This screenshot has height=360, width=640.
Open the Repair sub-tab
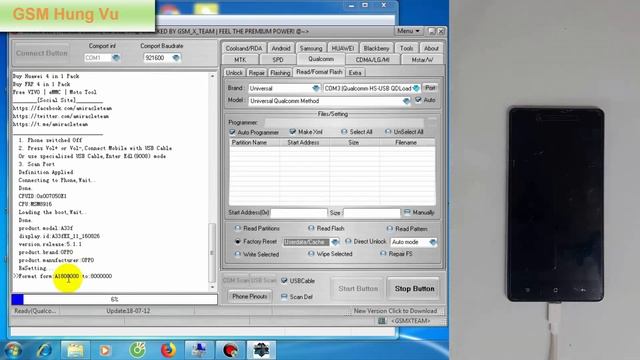256,73
